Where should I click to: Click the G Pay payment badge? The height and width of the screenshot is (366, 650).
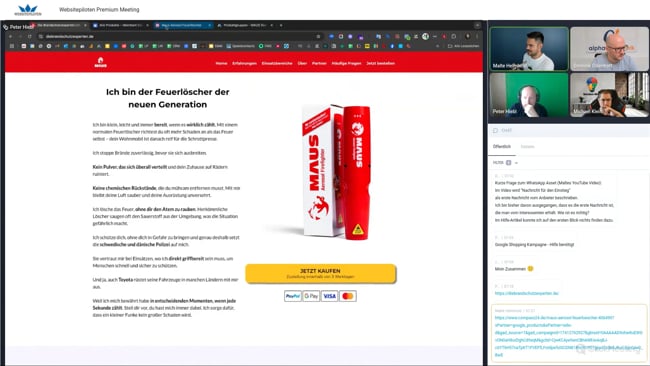coord(311,296)
